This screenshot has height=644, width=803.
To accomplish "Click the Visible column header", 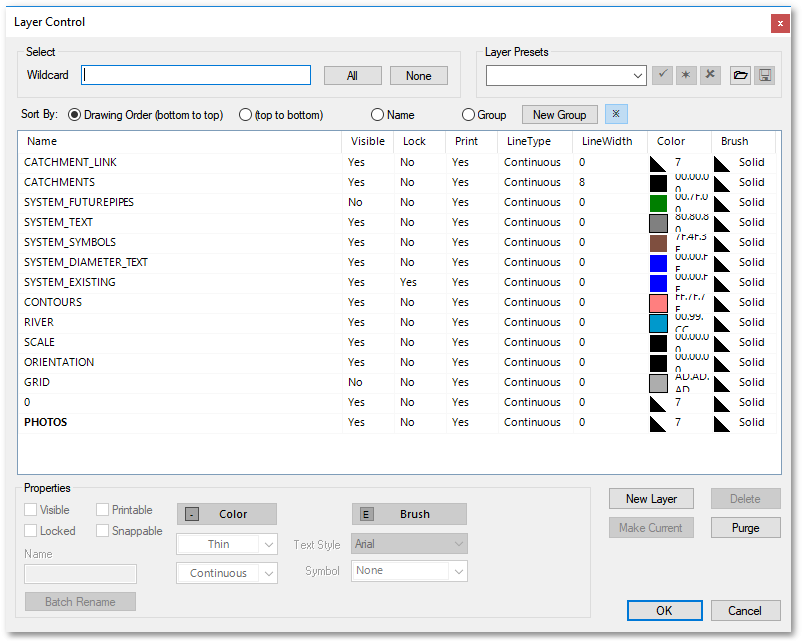I will (367, 141).
